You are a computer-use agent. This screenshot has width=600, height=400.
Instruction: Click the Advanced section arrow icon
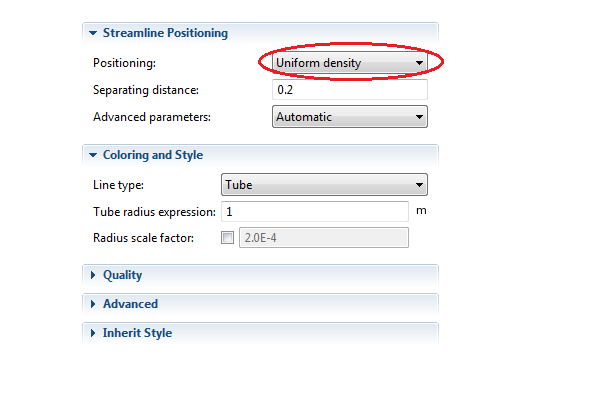coord(93,304)
